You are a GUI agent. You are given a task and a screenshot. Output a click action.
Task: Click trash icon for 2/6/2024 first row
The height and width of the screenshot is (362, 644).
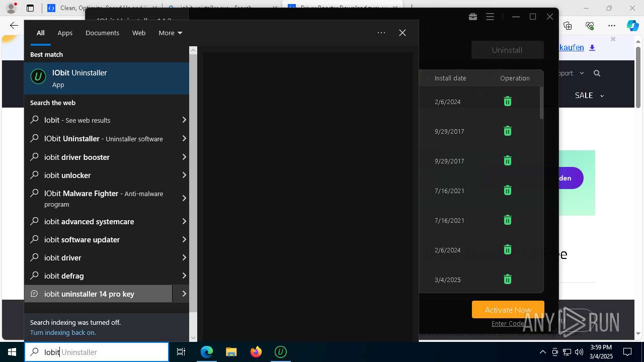click(508, 102)
